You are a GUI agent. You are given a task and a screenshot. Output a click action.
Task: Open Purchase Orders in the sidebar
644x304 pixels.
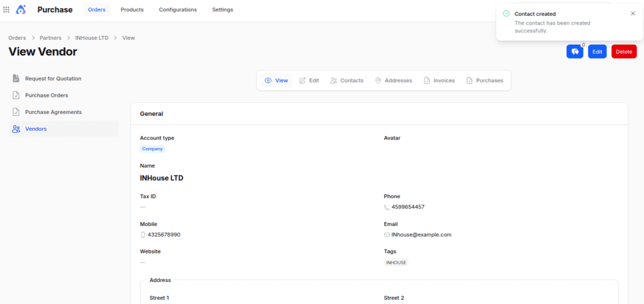coord(64,95)
